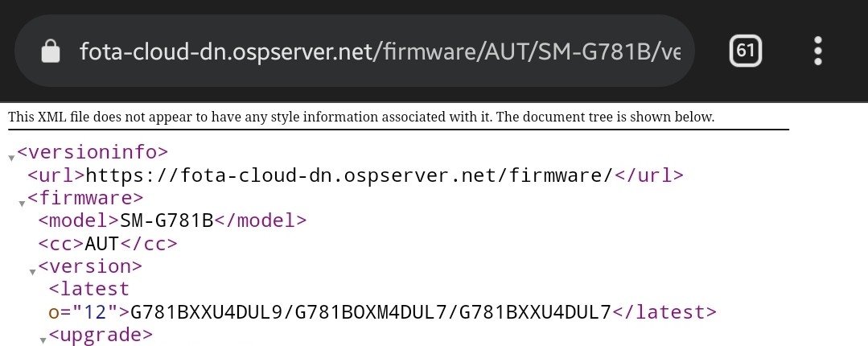Click the o="12" attribute

tap(83, 312)
